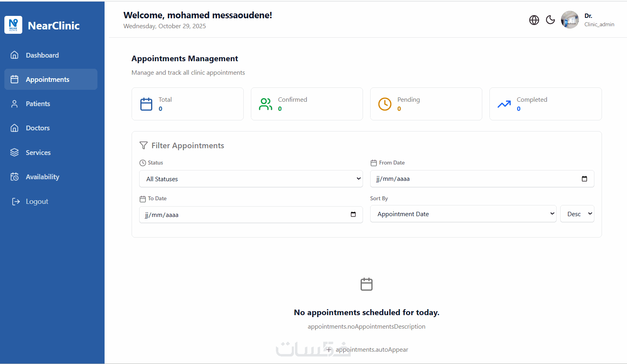Open the Desc sort order dropdown

tap(577, 214)
